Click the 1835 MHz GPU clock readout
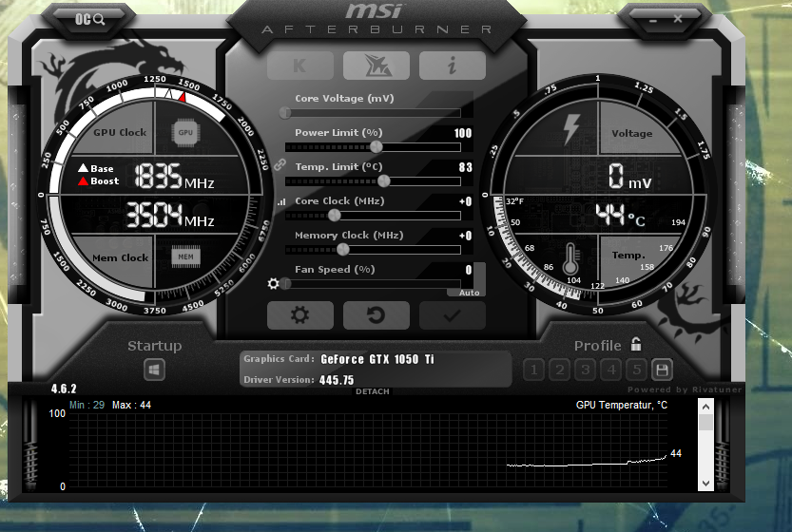The height and width of the screenshot is (532, 792). coord(174,176)
